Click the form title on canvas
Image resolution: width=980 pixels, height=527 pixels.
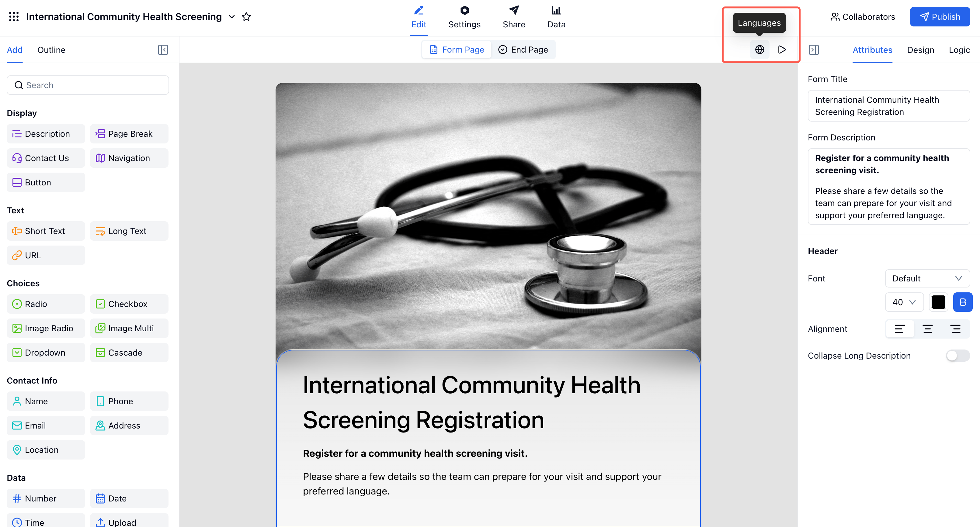click(x=472, y=403)
